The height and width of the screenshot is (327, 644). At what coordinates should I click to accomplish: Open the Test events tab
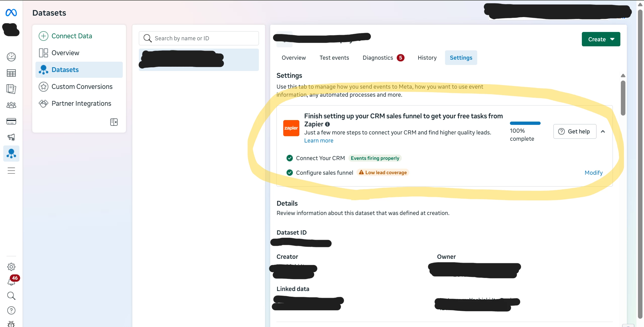pos(334,58)
